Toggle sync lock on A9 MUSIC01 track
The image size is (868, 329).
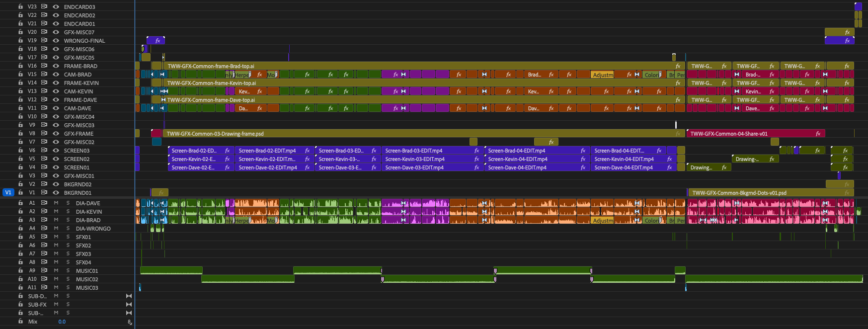point(44,271)
